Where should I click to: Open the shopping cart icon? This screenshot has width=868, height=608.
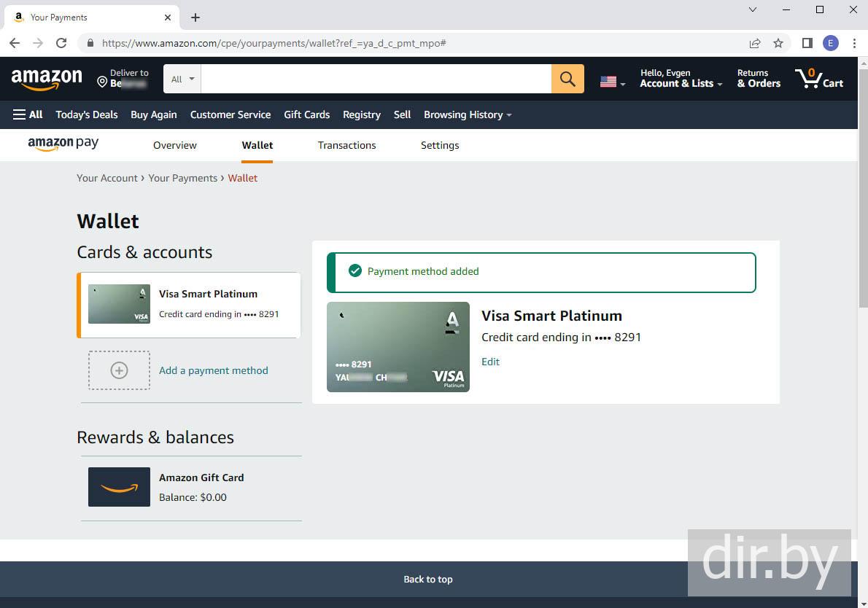pos(819,79)
